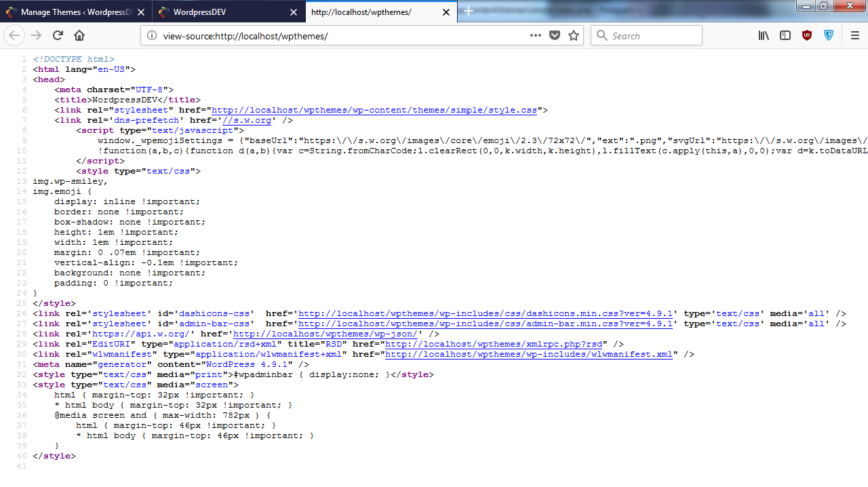Screen dimensions: 868x487
Task: Open page actions three-dots menu
Action: 536,35
